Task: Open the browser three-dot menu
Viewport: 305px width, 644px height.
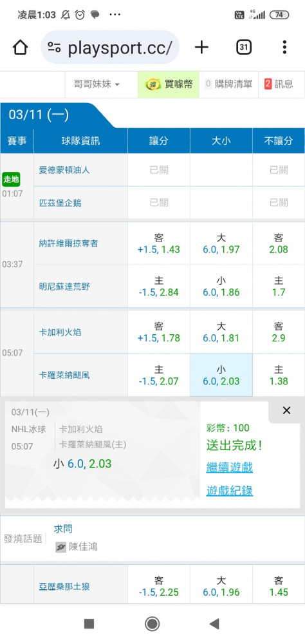Action: click(x=284, y=48)
